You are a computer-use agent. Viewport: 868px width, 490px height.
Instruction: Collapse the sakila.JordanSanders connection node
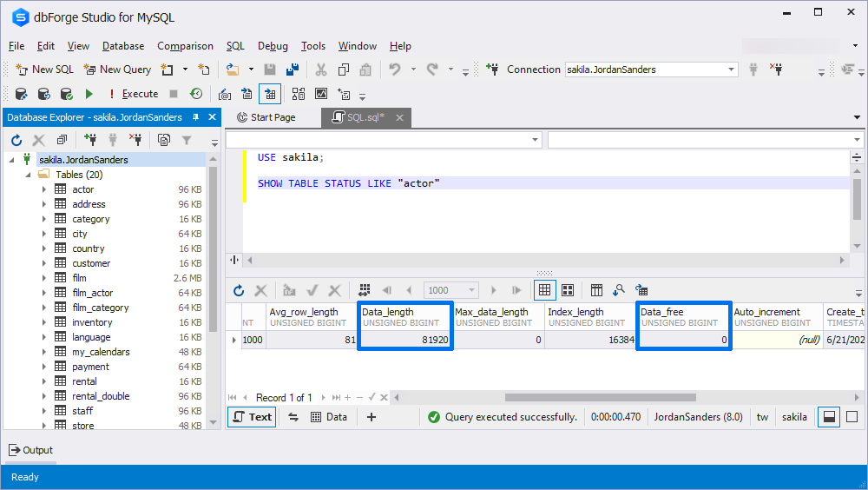pos(11,160)
